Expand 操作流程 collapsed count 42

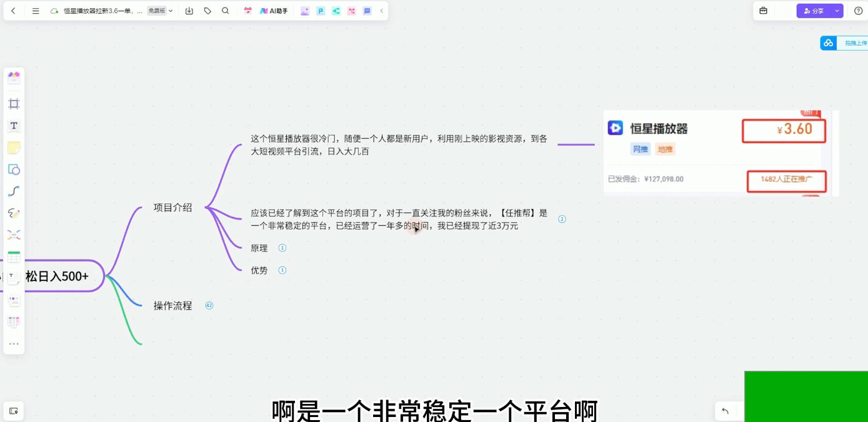click(209, 306)
